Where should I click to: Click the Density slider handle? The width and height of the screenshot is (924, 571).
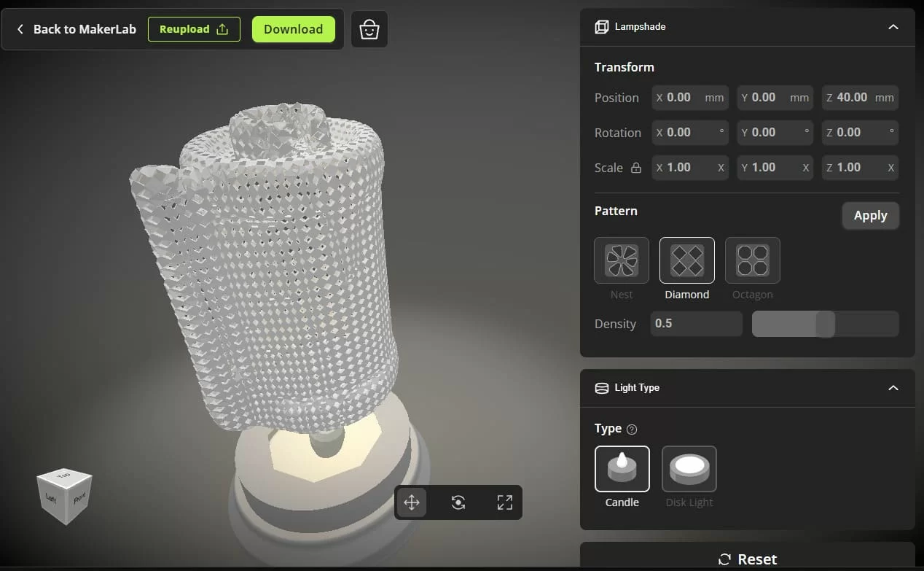pos(825,324)
